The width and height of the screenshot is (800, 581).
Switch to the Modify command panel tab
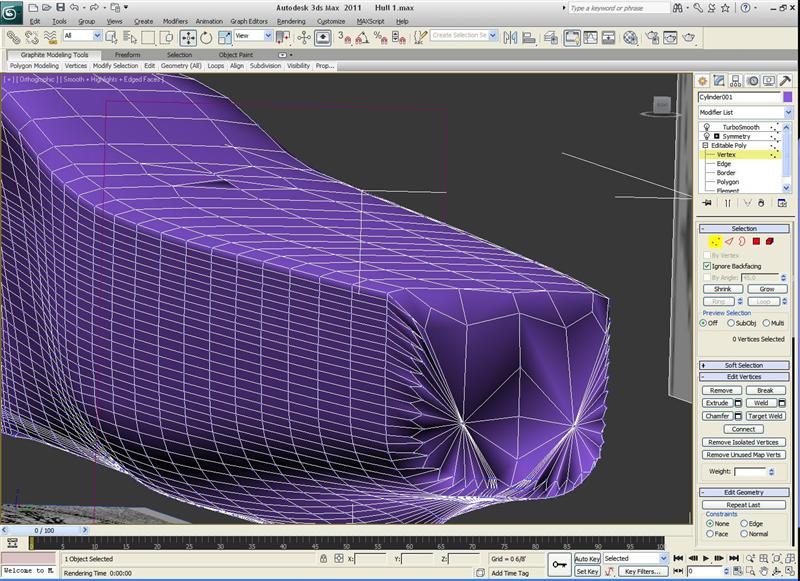point(719,81)
